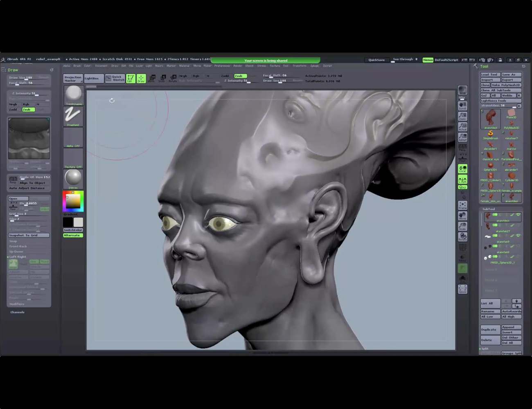532x409 pixels.
Task: Click the Zoom canvas icon in right shelf
Action: 462,116
